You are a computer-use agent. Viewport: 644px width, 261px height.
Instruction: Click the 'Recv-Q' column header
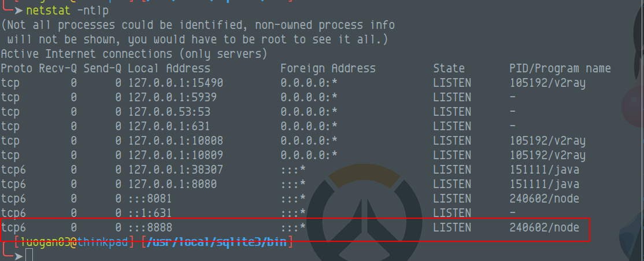[57, 68]
